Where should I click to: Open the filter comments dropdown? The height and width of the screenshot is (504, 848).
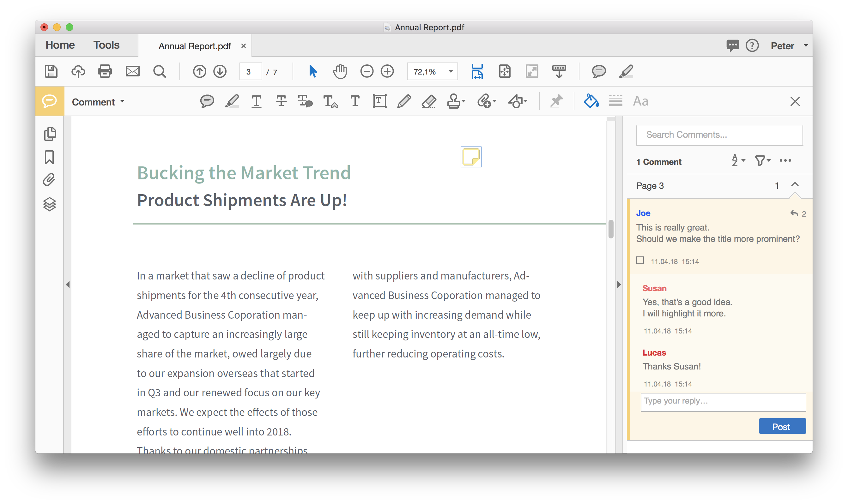coord(763,161)
